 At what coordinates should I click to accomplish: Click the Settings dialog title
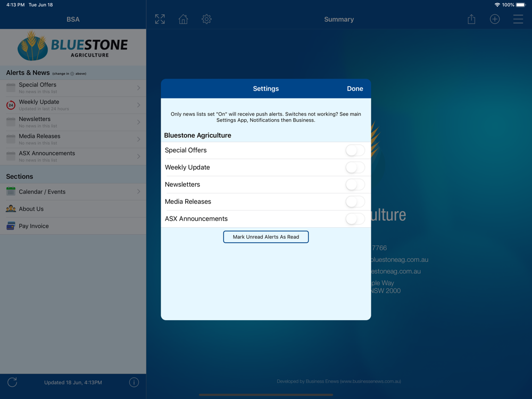pyautogui.click(x=265, y=88)
